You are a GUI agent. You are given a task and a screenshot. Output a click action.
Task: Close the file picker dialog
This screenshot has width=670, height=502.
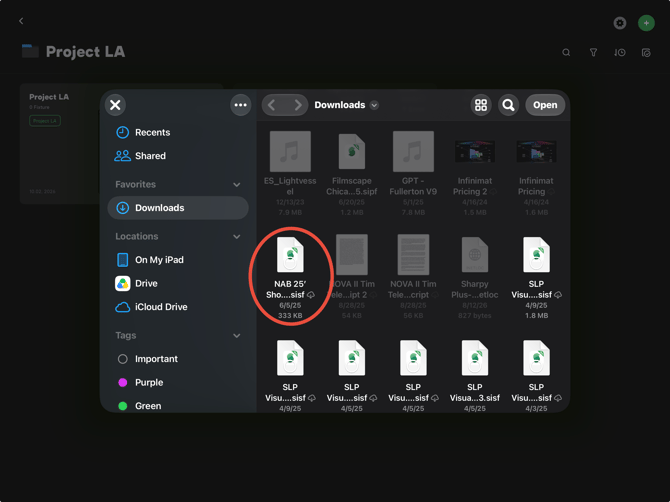115,105
